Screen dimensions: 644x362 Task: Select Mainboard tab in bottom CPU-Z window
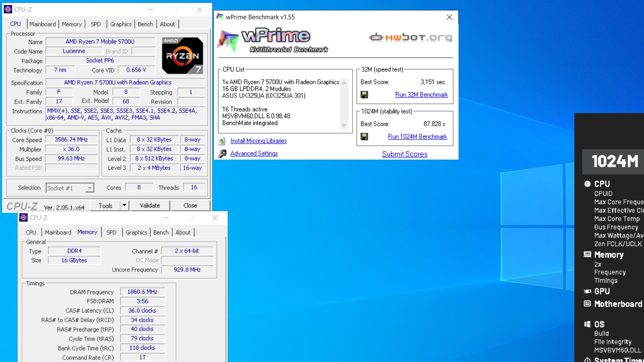pyautogui.click(x=58, y=233)
